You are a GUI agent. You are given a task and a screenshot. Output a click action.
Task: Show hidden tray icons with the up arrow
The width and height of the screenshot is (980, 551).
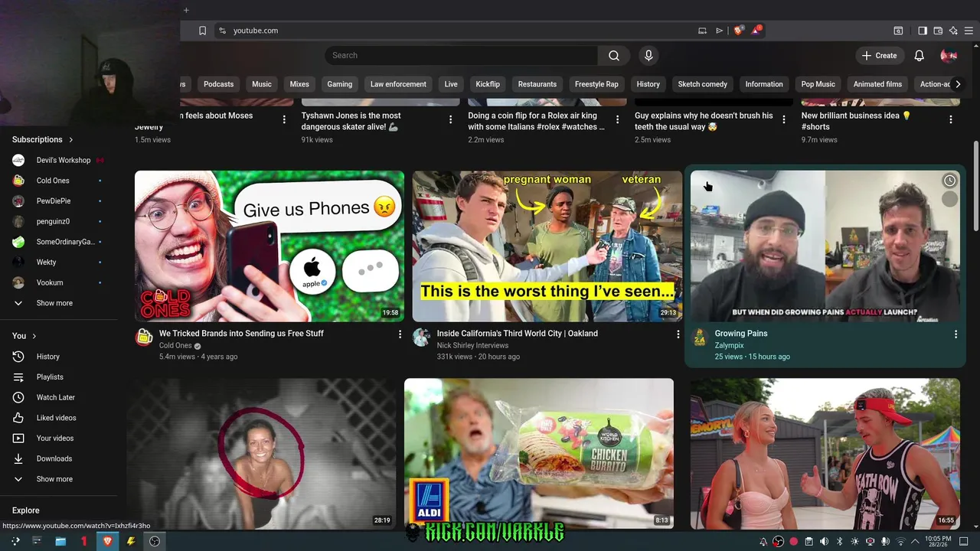(x=915, y=541)
